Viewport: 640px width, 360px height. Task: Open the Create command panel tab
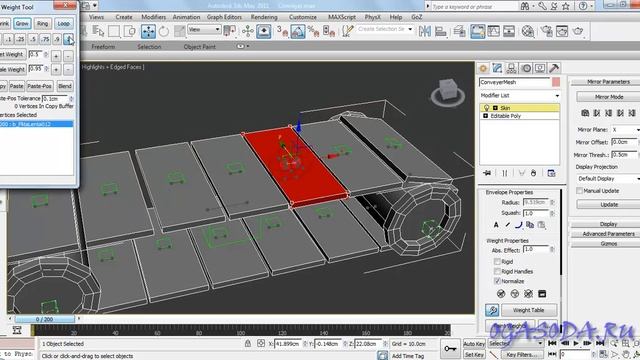pos(483,68)
